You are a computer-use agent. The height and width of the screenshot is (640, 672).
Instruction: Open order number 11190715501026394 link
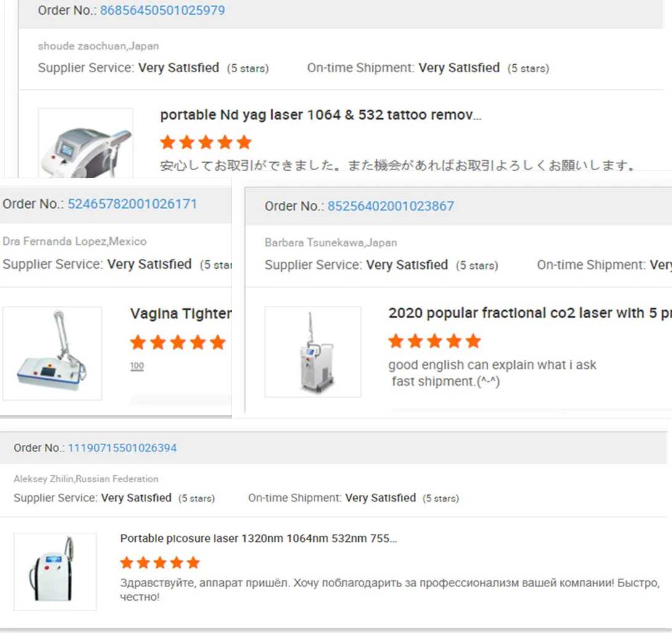tap(122, 448)
